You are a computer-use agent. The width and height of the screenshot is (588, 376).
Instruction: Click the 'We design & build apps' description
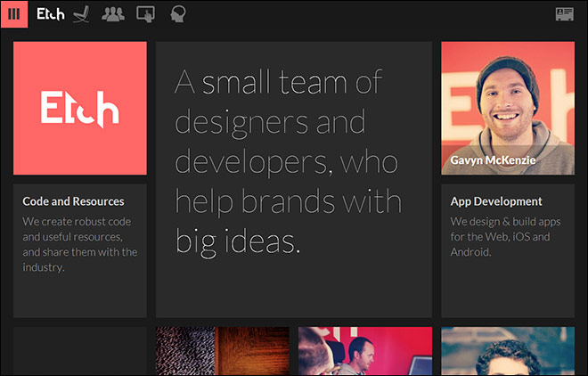(505, 236)
